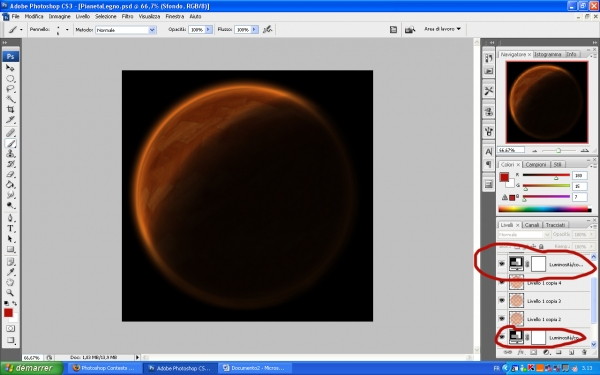Select the Clone Stamp tool
Screen dimensions: 600x375
[10, 154]
